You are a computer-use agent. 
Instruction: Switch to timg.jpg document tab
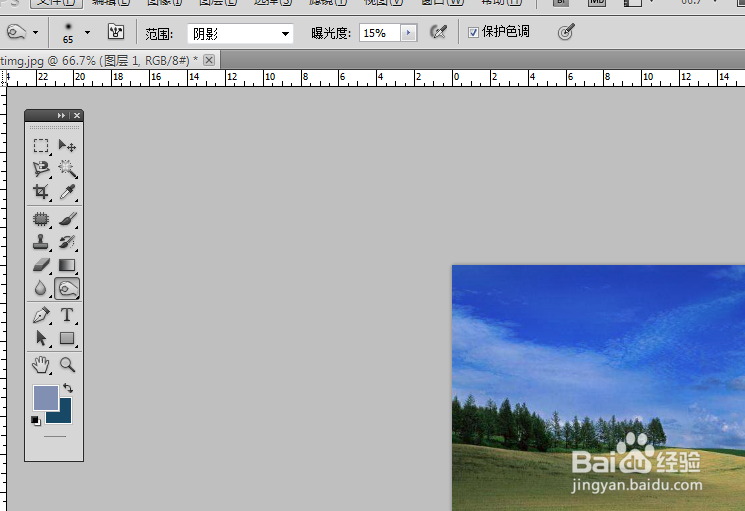point(99,61)
